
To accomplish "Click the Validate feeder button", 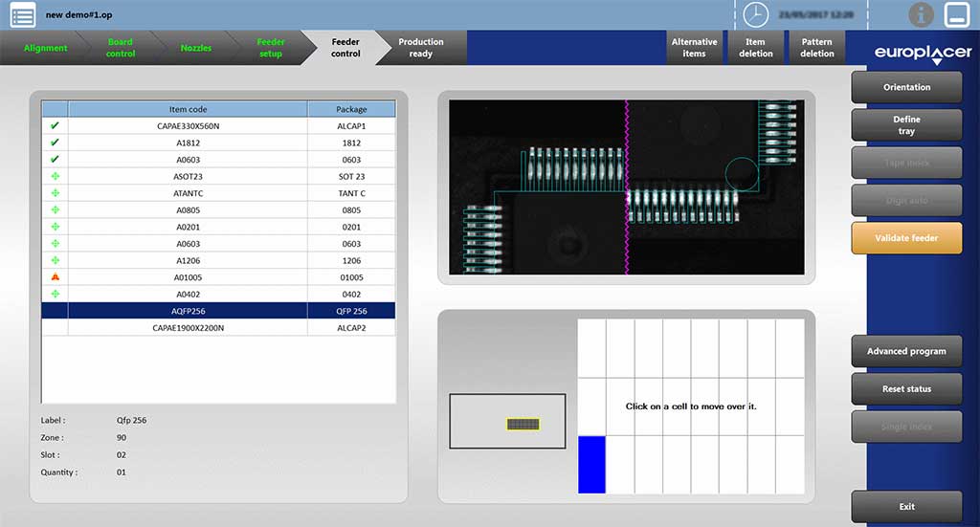I will [906, 238].
